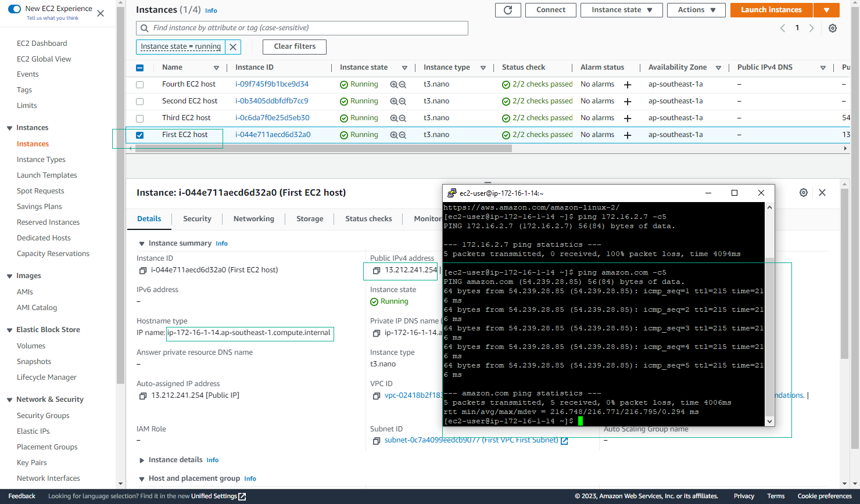
Task: Remove the running instance state filter
Action: point(233,47)
